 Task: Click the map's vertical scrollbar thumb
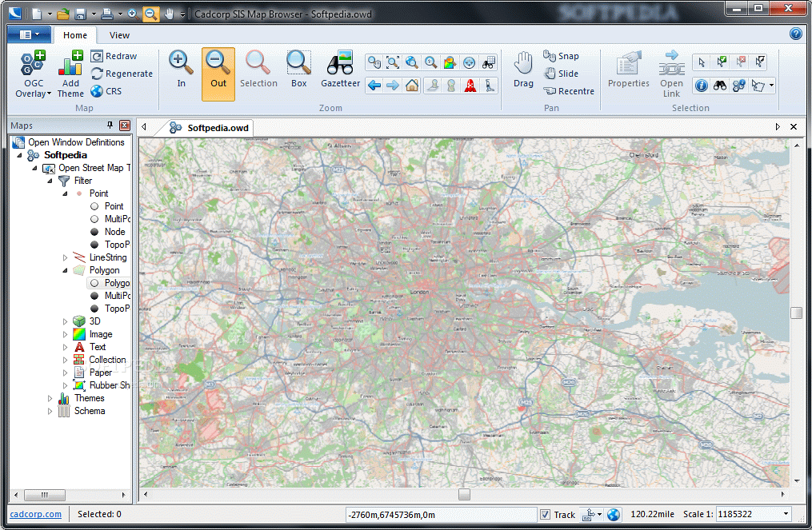pyautogui.click(x=797, y=313)
